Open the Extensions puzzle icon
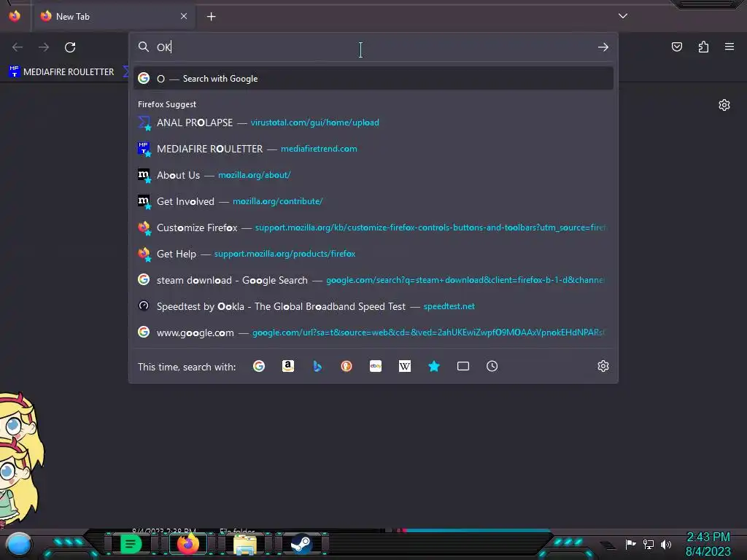Viewport: 747px width, 560px height. 703,47
